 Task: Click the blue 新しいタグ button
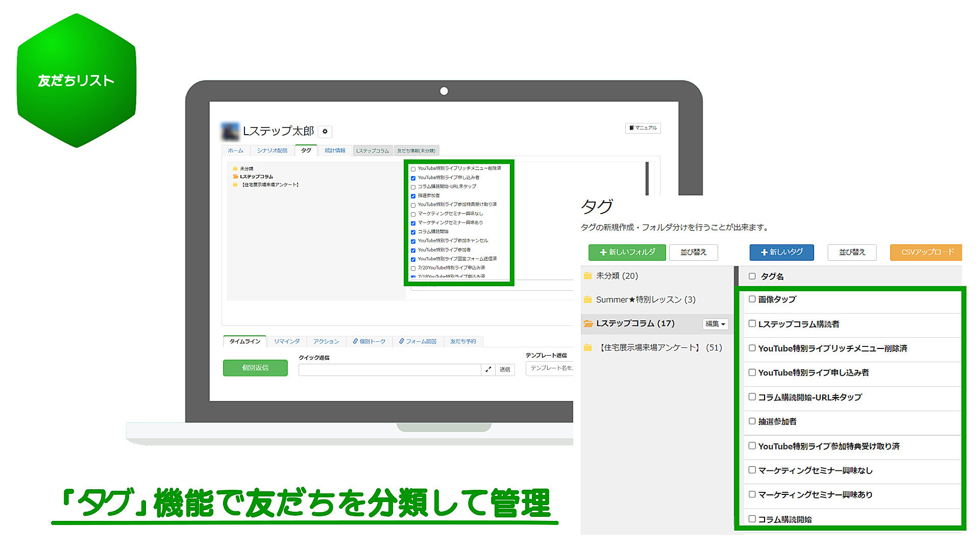(781, 252)
